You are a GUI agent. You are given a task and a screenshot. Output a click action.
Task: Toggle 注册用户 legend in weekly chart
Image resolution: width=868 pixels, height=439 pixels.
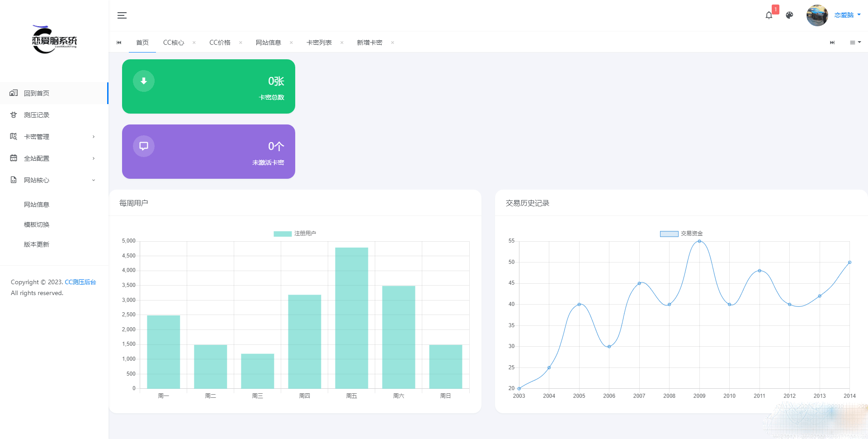pyautogui.click(x=295, y=234)
